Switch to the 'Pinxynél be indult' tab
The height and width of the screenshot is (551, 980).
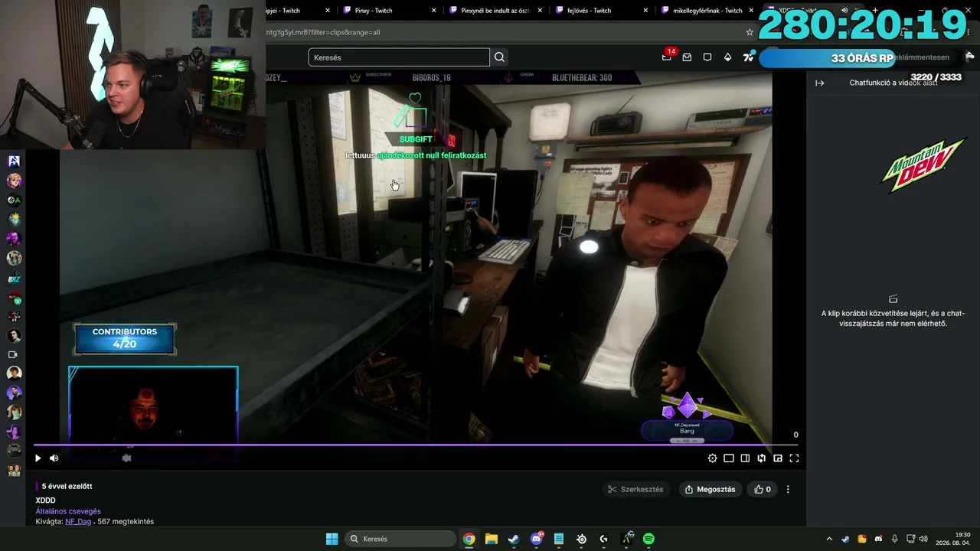pyautogui.click(x=494, y=11)
